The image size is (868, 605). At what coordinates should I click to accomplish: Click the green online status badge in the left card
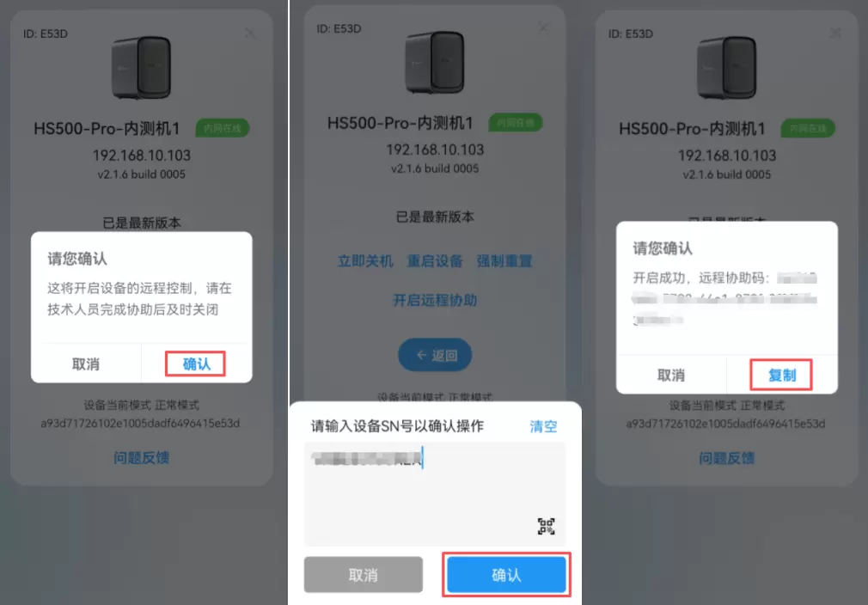tap(223, 128)
